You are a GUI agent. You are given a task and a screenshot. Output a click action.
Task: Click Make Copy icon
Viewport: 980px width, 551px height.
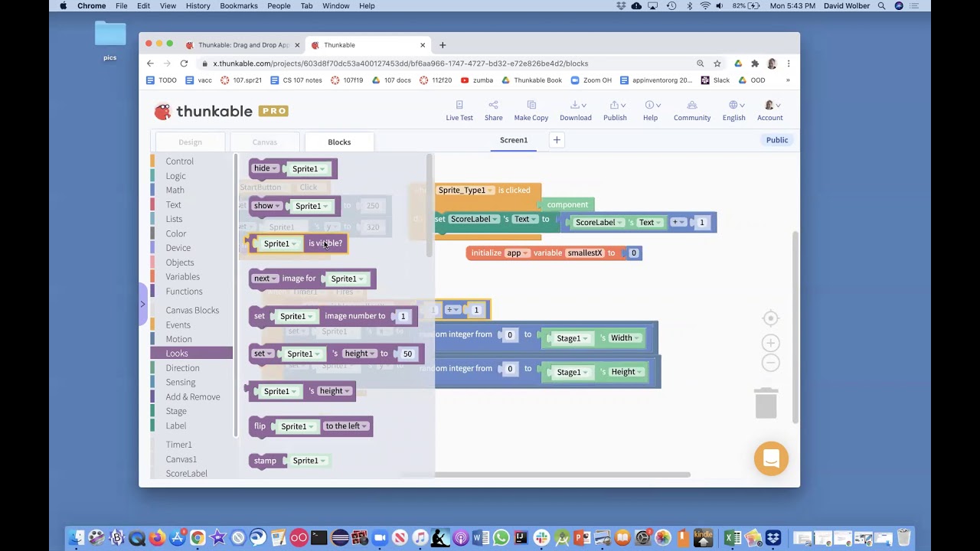pyautogui.click(x=531, y=105)
